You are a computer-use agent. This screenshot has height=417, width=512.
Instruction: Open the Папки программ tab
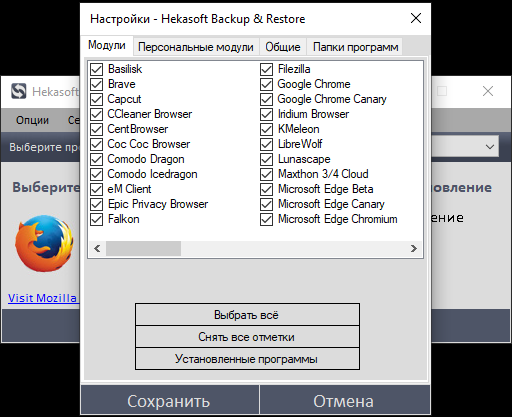click(355, 47)
